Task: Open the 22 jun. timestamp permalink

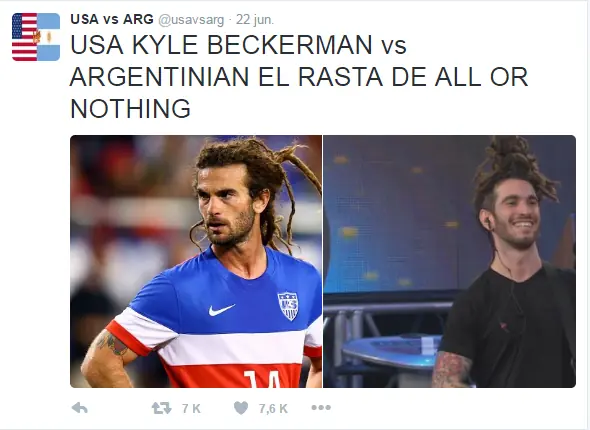Action: (x=255, y=20)
